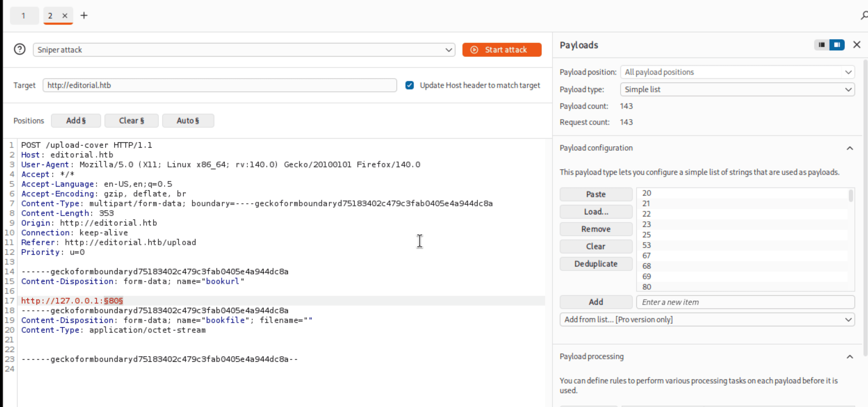Click the §80§ payload position marker

coord(113,301)
